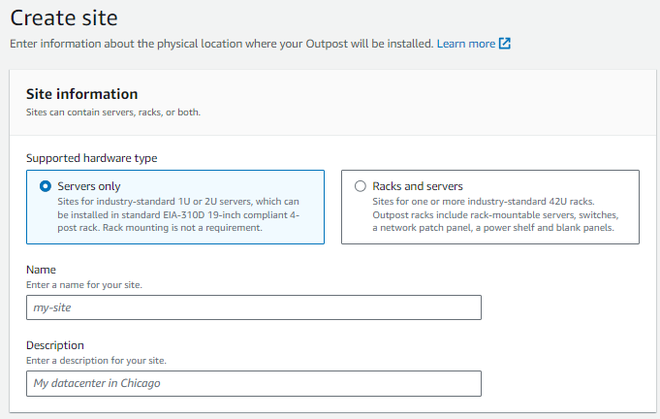Click the 'Enter a name for your site' hint
This screenshot has width=660, height=419.
click(84, 285)
